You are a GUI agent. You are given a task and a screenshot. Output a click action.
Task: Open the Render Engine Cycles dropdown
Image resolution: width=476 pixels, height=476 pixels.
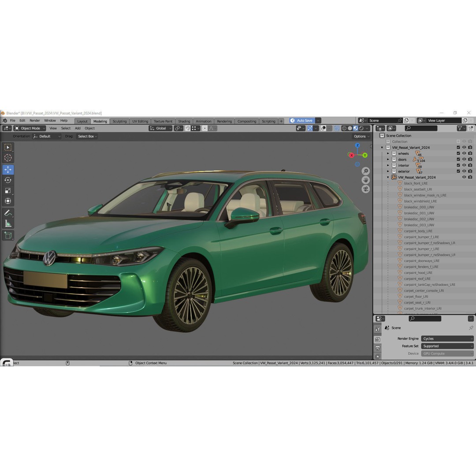coord(447,338)
